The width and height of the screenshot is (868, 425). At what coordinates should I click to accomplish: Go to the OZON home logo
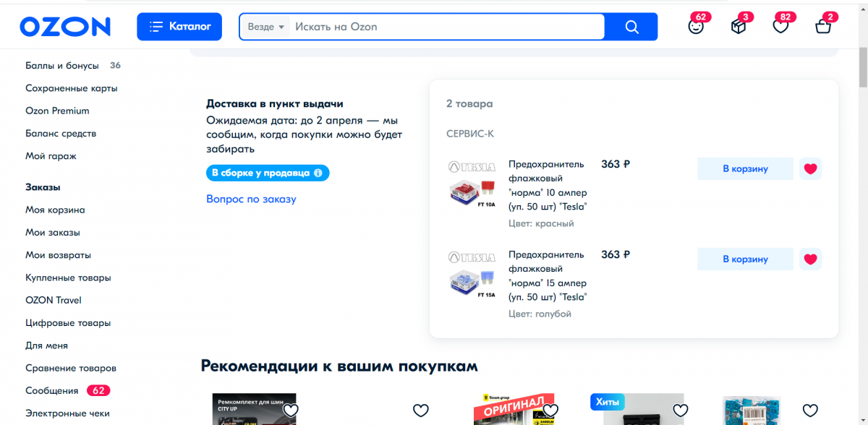click(65, 27)
